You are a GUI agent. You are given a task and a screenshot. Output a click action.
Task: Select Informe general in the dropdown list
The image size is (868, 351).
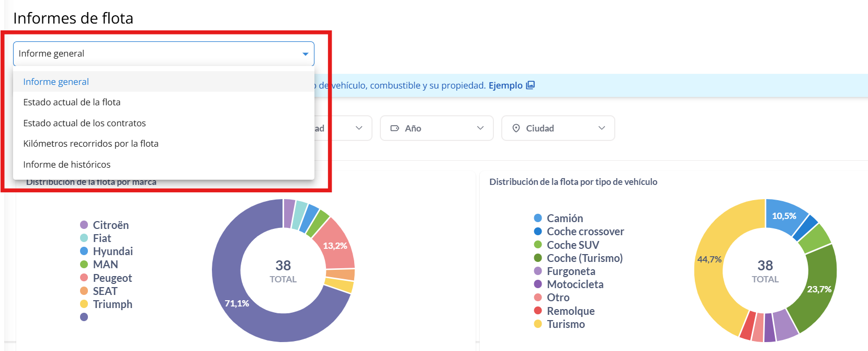point(56,82)
